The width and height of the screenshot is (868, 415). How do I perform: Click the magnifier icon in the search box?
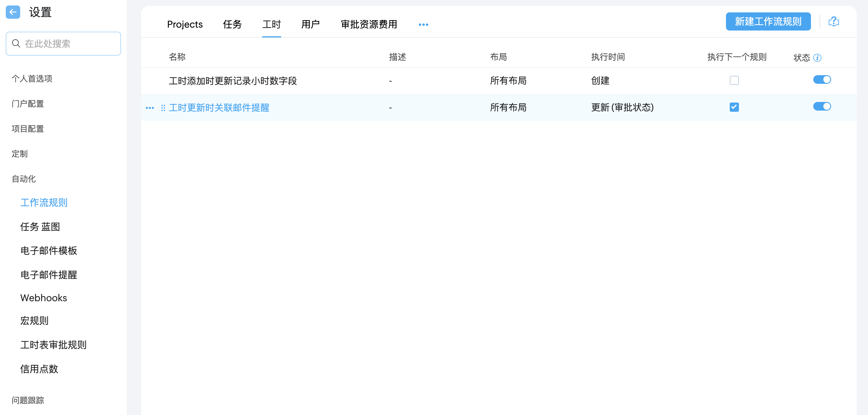coord(16,43)
